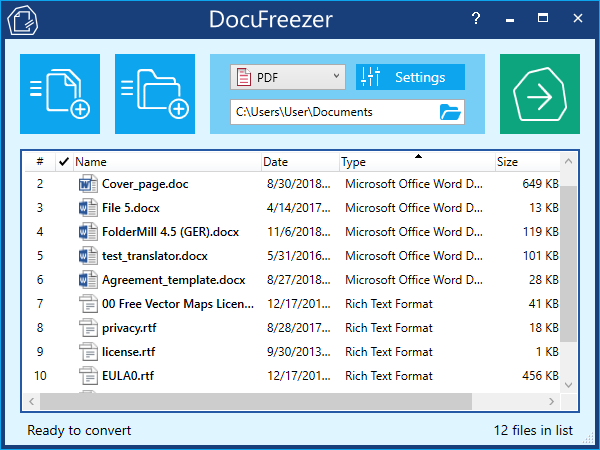Click the Word icon of Agreement_template.docx
Screen dimensions: 600x450
[88, 280]
